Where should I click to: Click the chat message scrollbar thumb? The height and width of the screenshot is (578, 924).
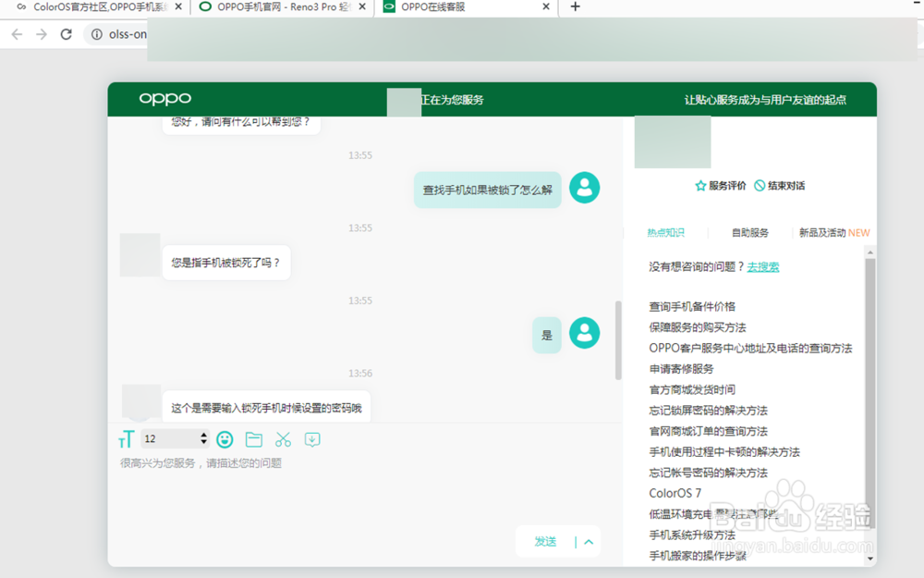(618, 340)
